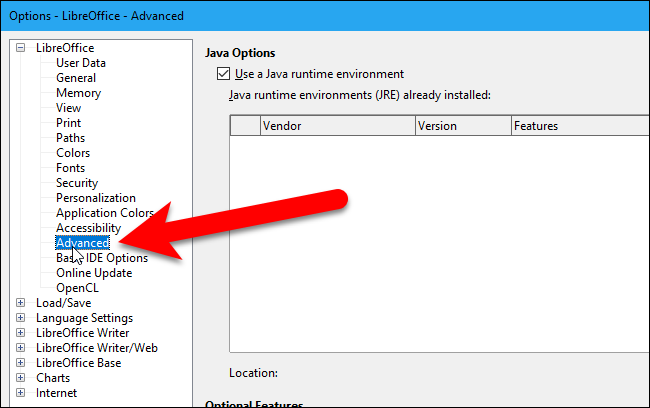
Task: Select the Advanced tree item
Action: (82, 243)
